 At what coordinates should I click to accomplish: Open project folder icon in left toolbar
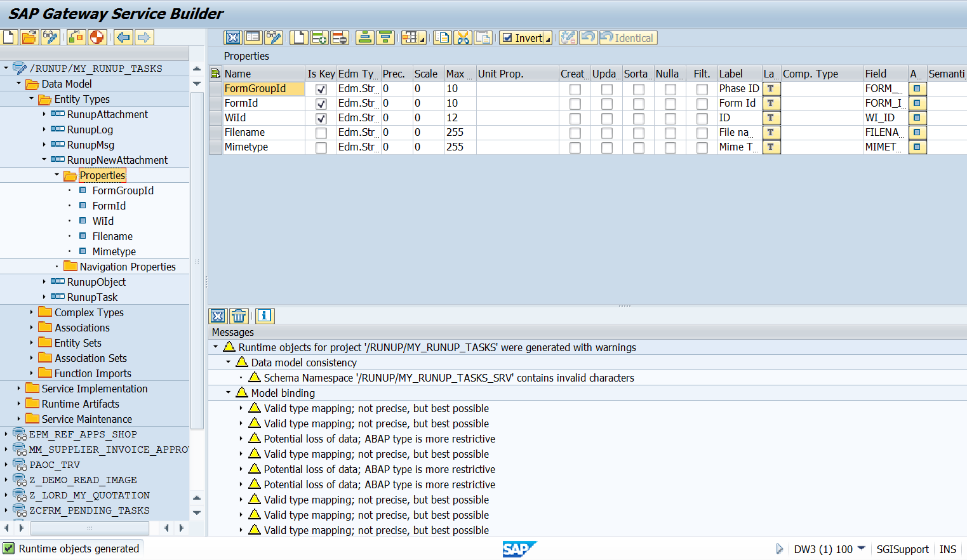point(29,37)
